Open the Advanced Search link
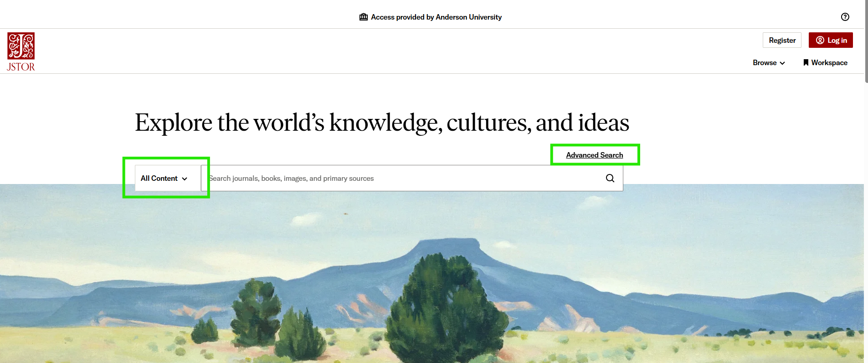Viewport: 868px width, 363px height. (594, 155)
